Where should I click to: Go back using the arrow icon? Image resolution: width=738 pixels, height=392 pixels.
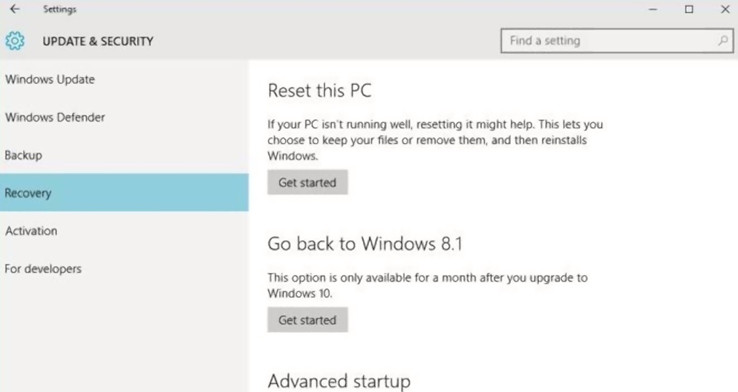click(15, 9)
